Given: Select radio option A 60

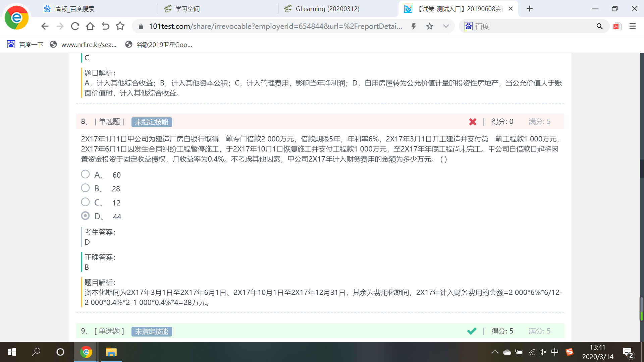Looking at the screenshot, I should (x=85, y=174).
